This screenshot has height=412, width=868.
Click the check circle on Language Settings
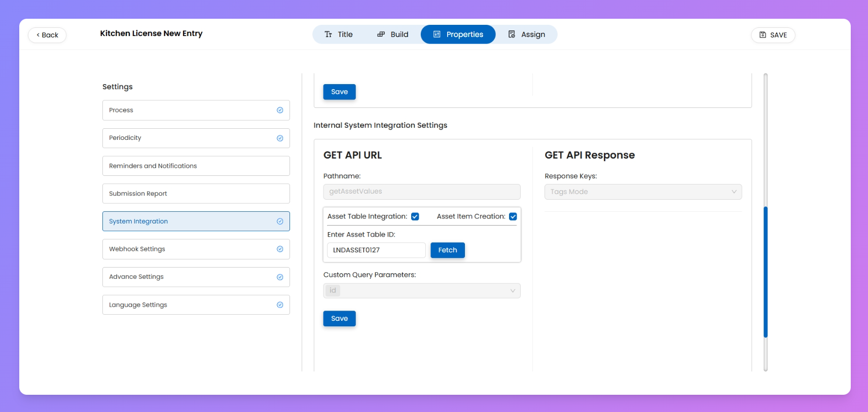(x=280, y=305)
